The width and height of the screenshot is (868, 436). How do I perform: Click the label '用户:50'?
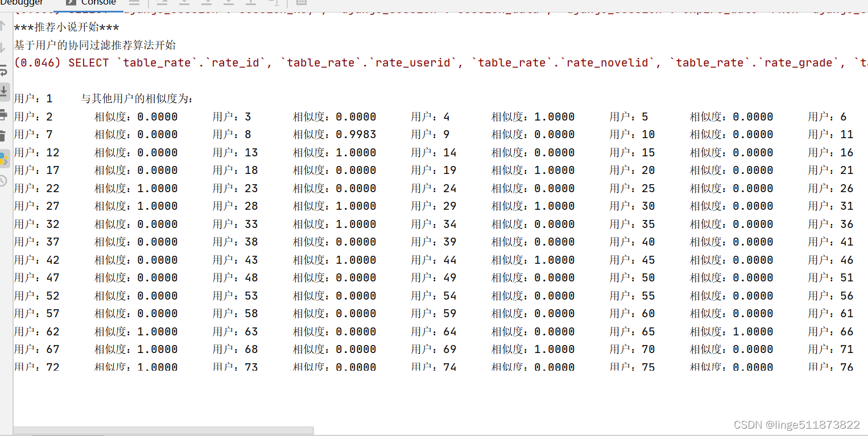(x=633, y=278)
